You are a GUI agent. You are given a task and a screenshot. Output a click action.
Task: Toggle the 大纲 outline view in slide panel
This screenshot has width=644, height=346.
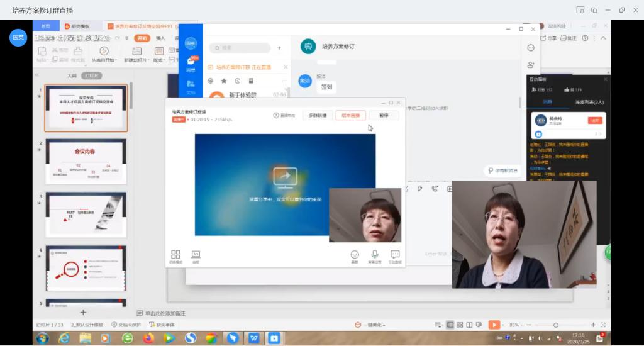pyautogui.click(x=72, y=75)
